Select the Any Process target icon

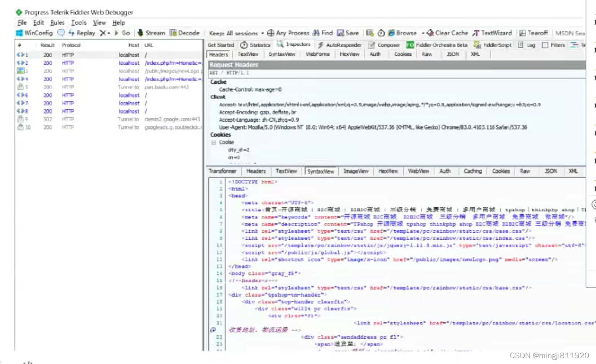pyautogui.click(x=271, y=33)
